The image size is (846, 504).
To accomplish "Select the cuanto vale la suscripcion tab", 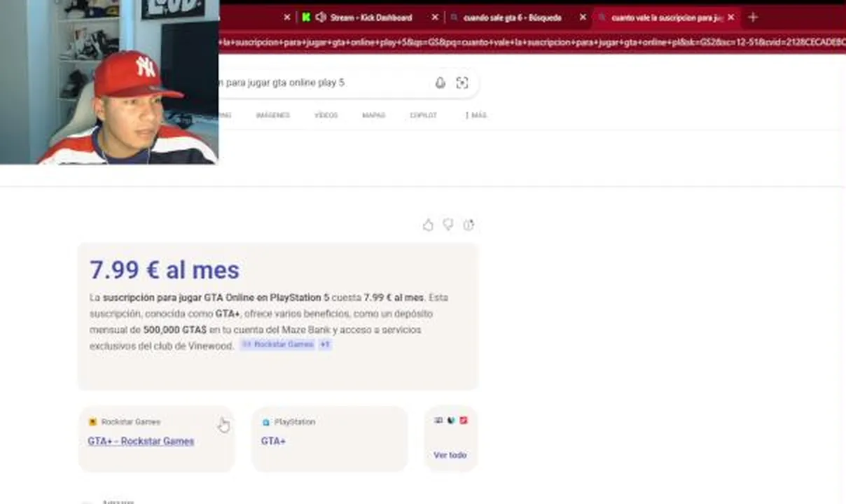I will [665, 17].
